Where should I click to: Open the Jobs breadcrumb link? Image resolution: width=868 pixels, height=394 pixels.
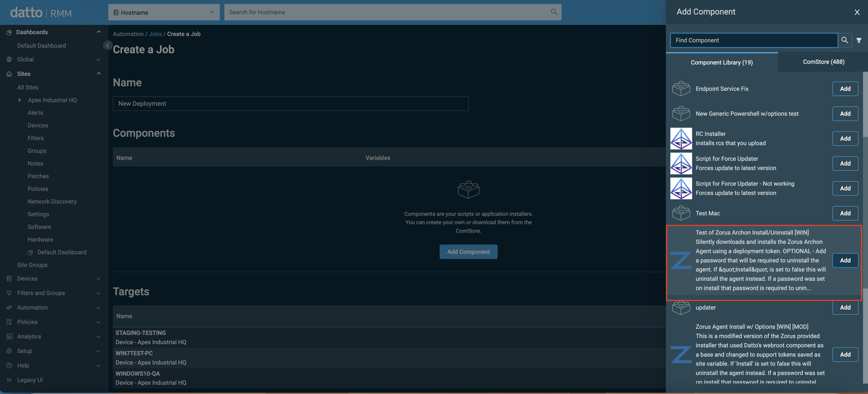coord(155,34)
